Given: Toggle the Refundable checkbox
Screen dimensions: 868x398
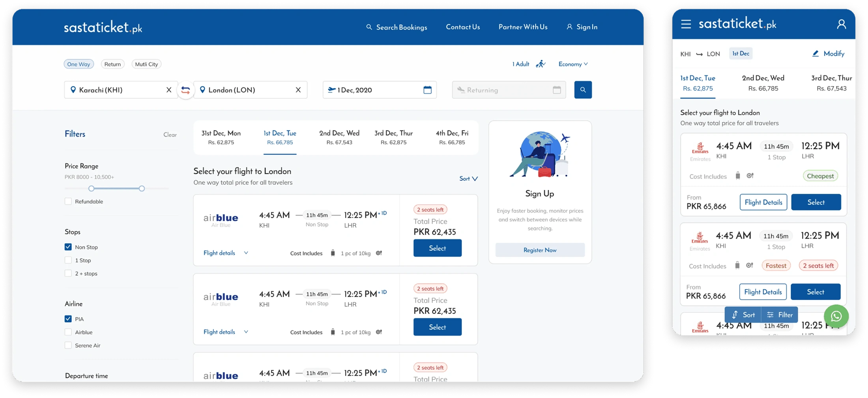Looking at the screenshot, I should [68, 201].
